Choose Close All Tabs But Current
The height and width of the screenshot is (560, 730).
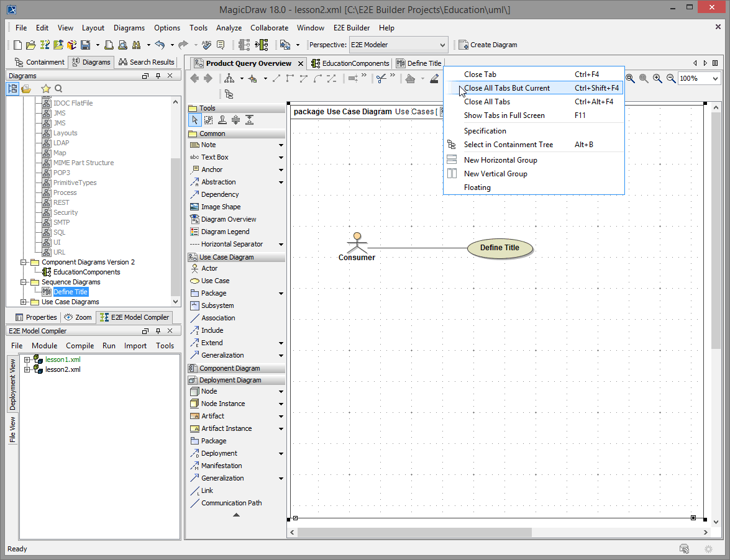coord(506,88)
